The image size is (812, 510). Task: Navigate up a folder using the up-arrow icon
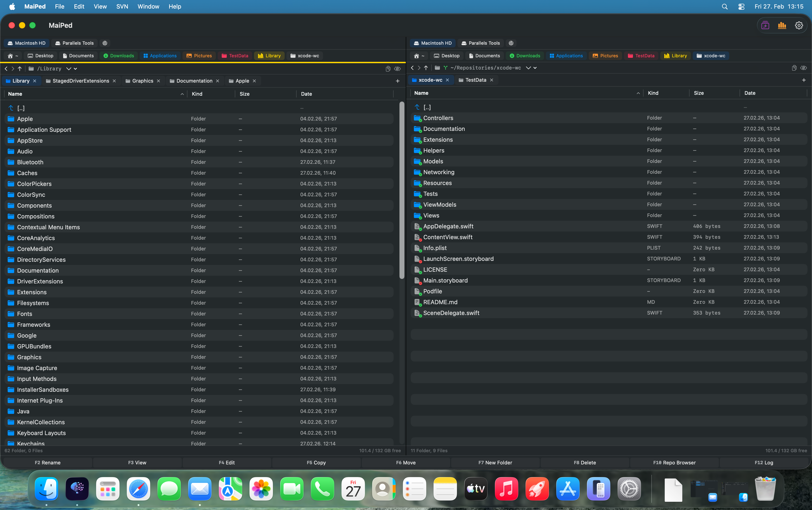(20, 68)
